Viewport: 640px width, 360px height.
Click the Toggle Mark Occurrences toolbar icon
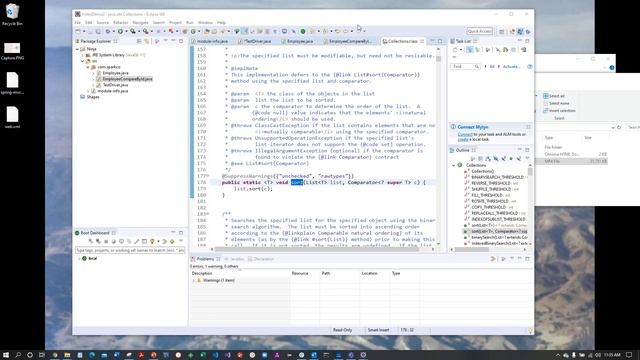tap(245, 31)
